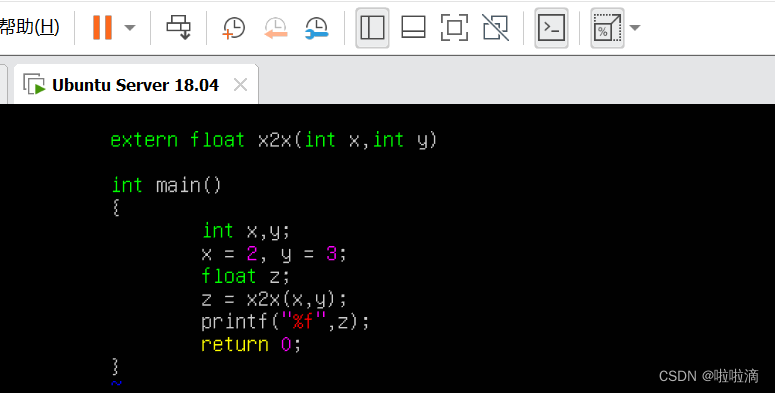The width and height of the screenshot is (775, 393).
Task: Send Ctrl+Alt+Del to the virtual machine
Action: (178, 27)
